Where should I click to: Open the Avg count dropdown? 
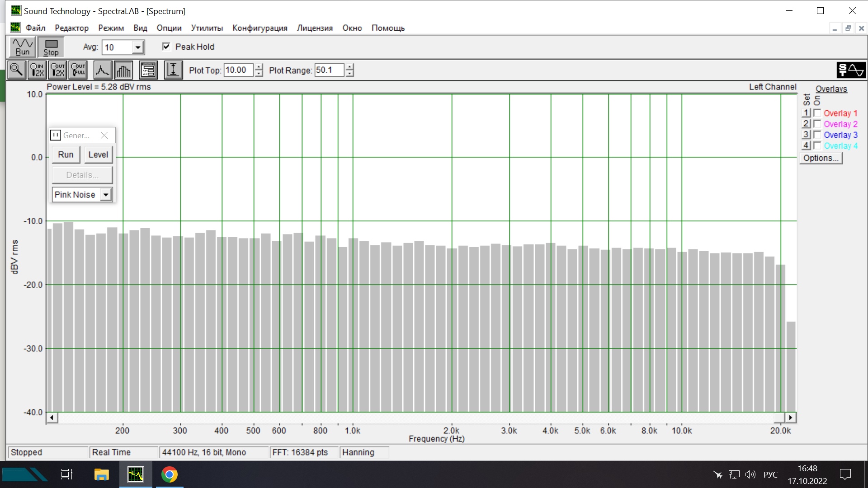pos(138,47)
